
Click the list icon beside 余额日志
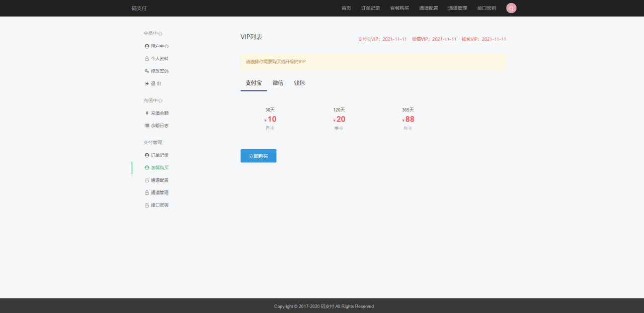[x=147, y=126]
